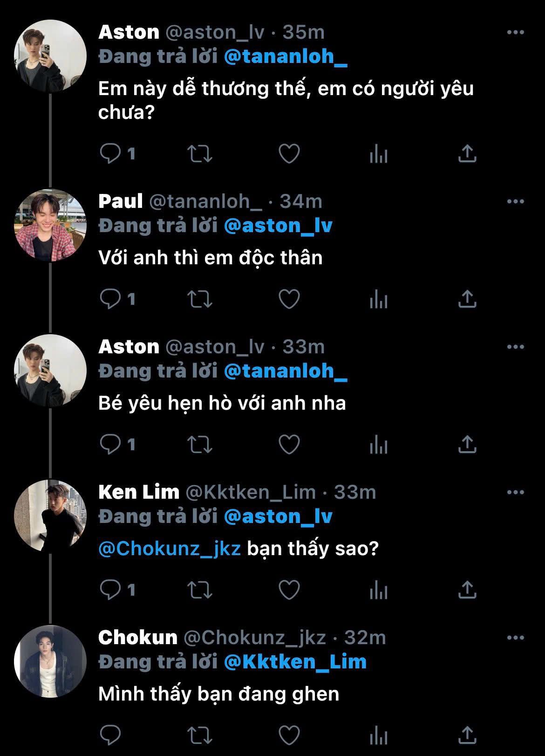The image size is (545, 756).
Task: Reply to Ken Lim's tweet
Action: (110, 590)
